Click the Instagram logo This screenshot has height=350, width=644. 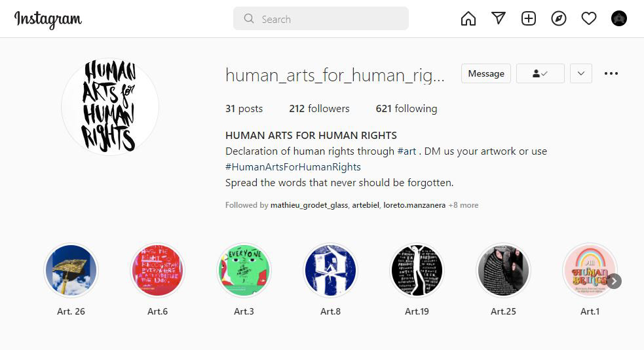48,20
